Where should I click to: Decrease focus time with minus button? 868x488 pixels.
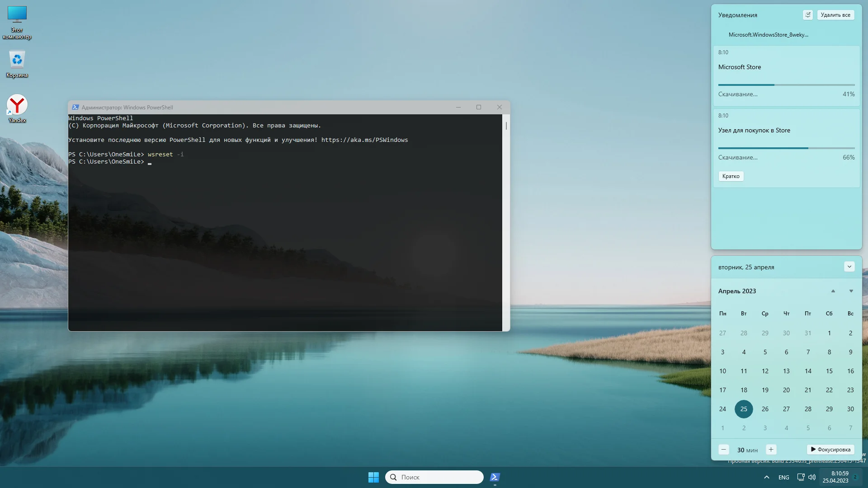coord(724,450)
